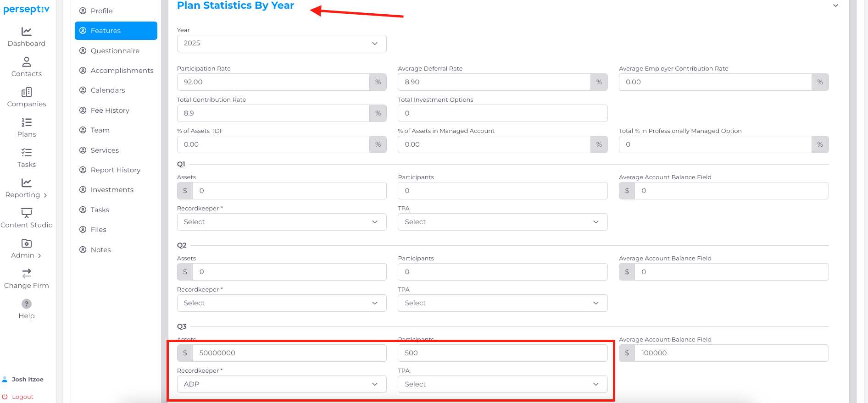Viewport: 868px width, 403px height.
Task: Click the Participation Rate field
Action: tap(273, 82)
